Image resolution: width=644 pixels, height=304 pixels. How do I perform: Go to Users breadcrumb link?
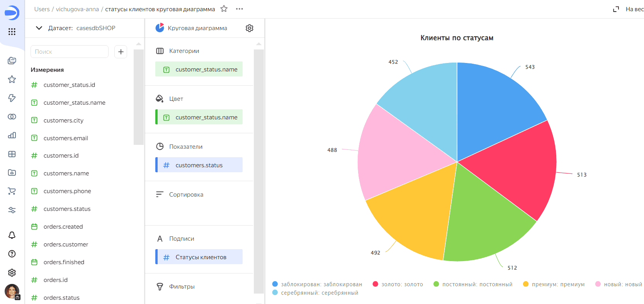(x=42, y=9)
